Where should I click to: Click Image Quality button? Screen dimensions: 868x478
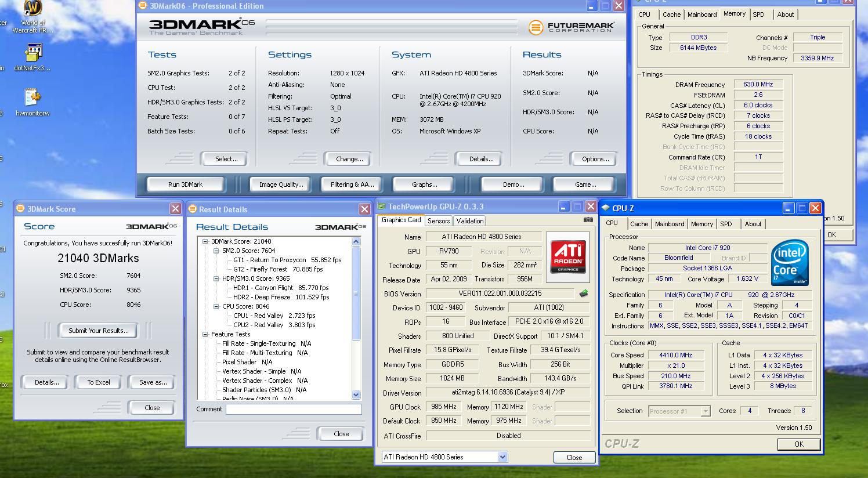point(281,184)
